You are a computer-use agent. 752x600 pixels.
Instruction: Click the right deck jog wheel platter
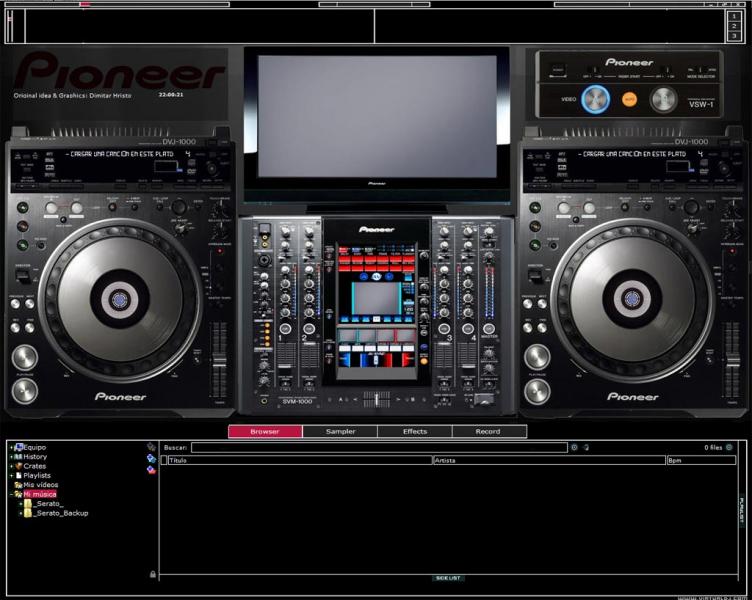point(632,300)
